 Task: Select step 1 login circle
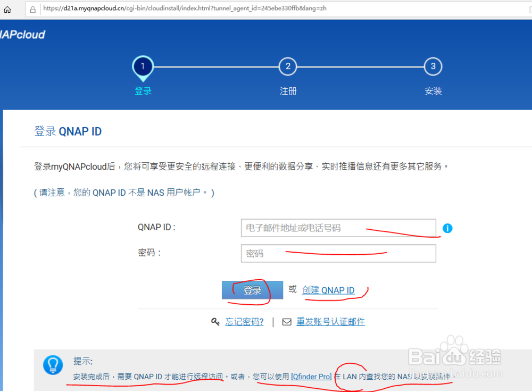coord(143,67)
